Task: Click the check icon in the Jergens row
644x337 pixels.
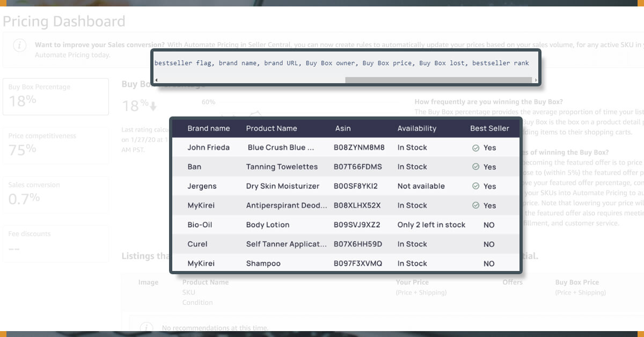Action: 475,186
